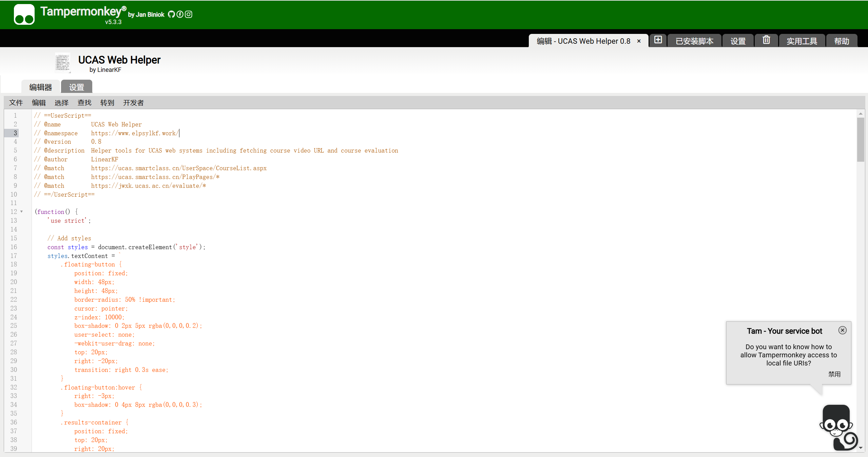Click the PlayPages/* match URL
868x457 pixels.
155,177
